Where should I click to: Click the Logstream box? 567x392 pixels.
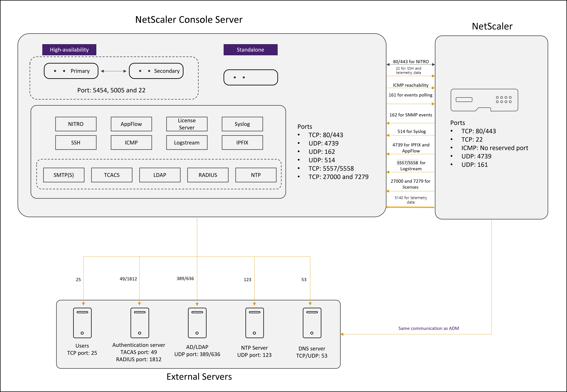tap(187, 142)
